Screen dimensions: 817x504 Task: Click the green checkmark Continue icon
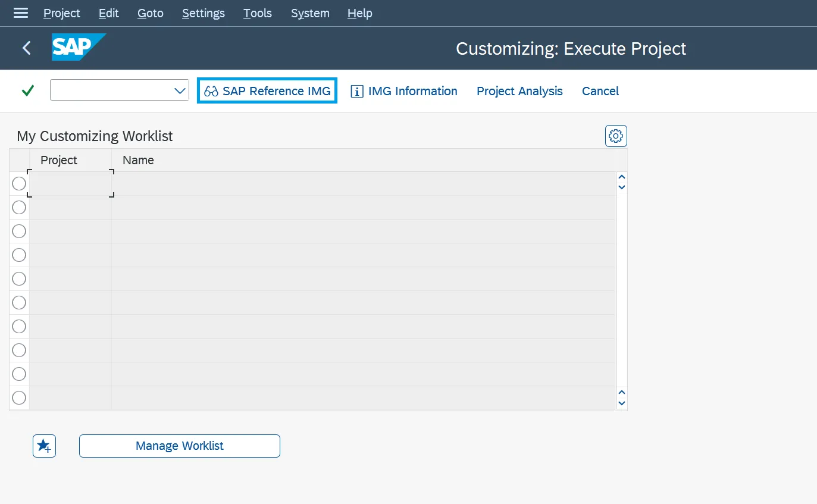(x=27, y=90)
